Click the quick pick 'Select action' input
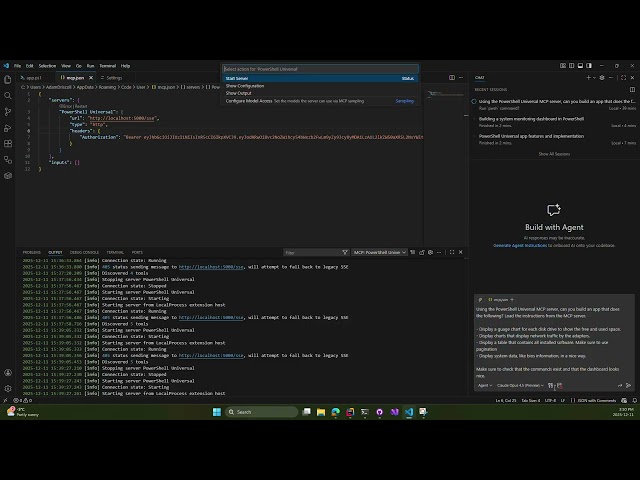 coord(320,69)
